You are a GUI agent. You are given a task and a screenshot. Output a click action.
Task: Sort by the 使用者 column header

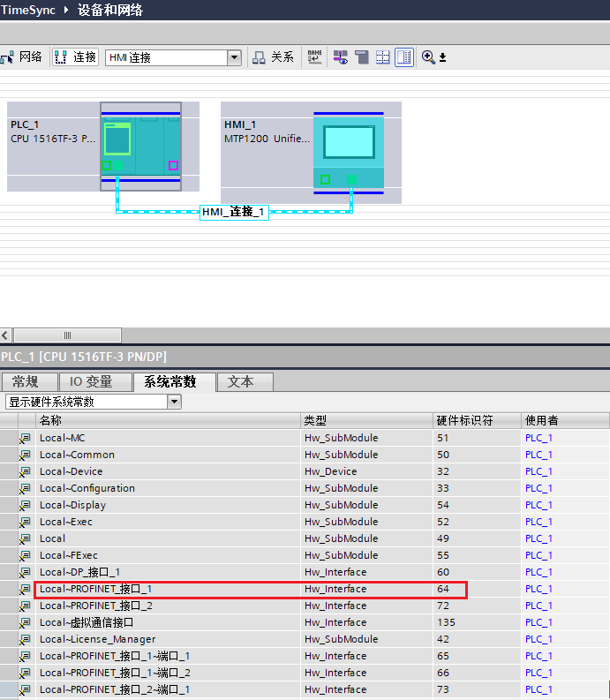565,420
